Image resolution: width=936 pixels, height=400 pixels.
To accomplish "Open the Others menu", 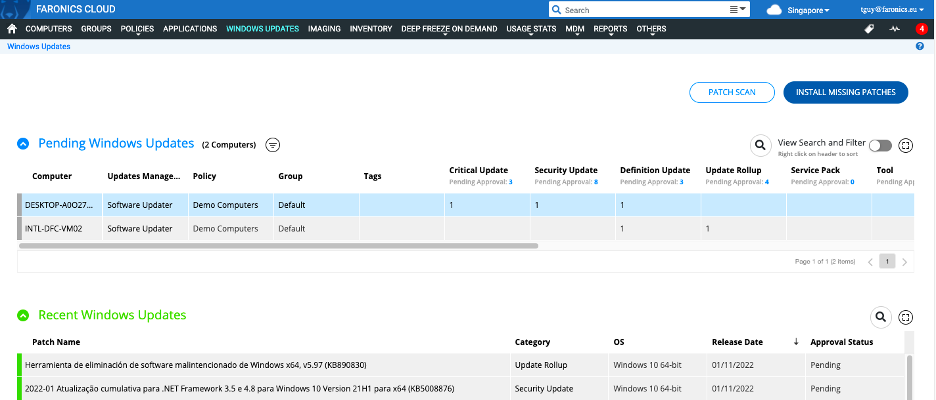I will pyautogui.click(x=651, y=29).
